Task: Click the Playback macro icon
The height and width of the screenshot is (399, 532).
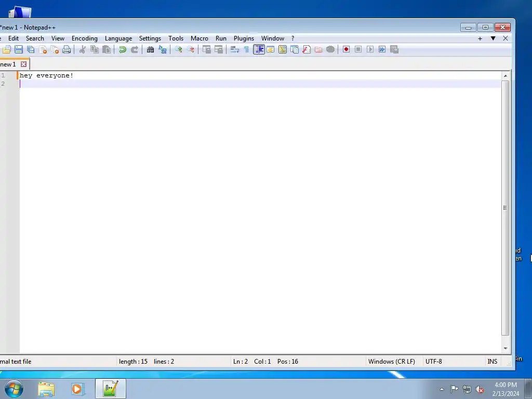Action: pyautogui.click(x=370, y=49)
